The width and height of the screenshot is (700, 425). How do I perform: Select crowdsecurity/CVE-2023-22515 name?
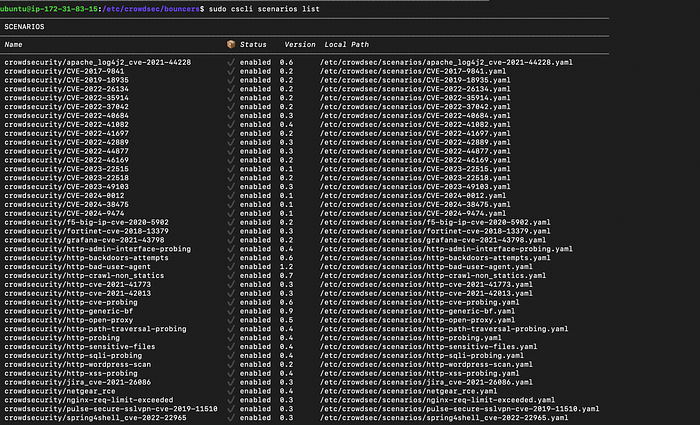pyautogui.click(x=67, y=169)
